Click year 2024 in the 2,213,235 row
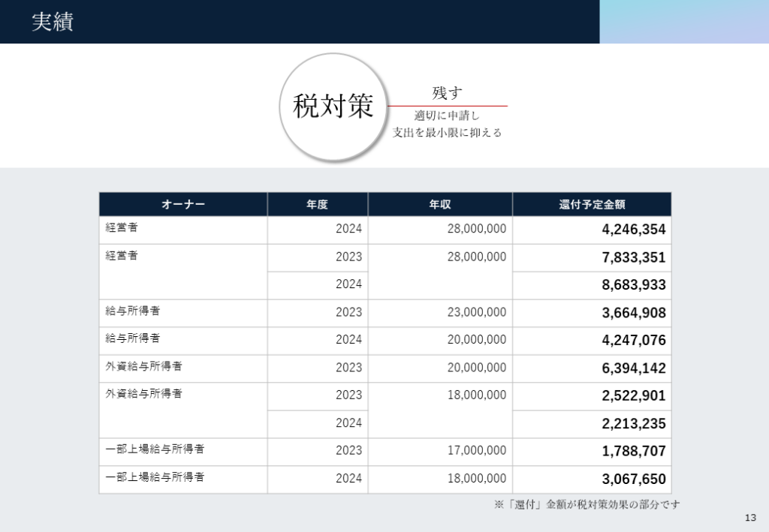Viewport: 769px width, 532px height. (x=348, y=422)
